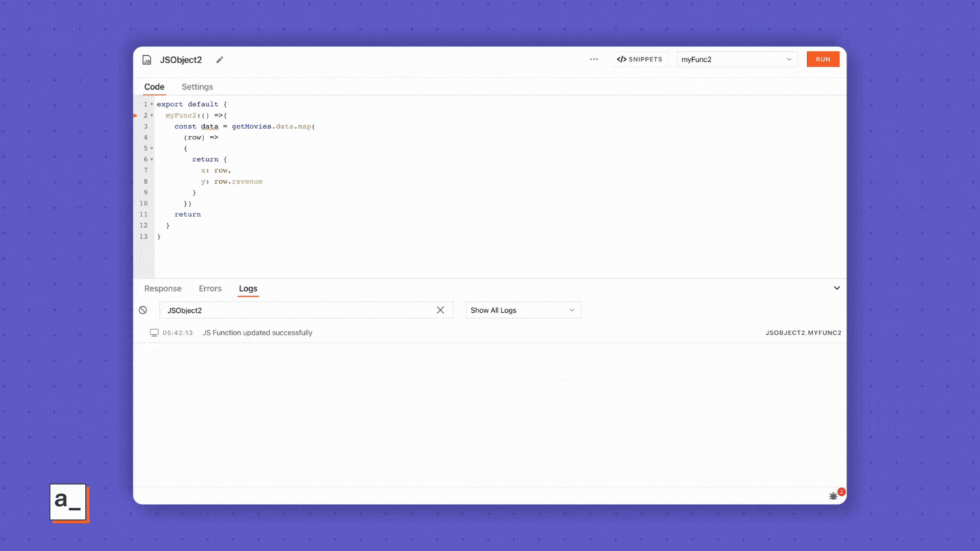Click the Appsmith logo bottom left

68,503
